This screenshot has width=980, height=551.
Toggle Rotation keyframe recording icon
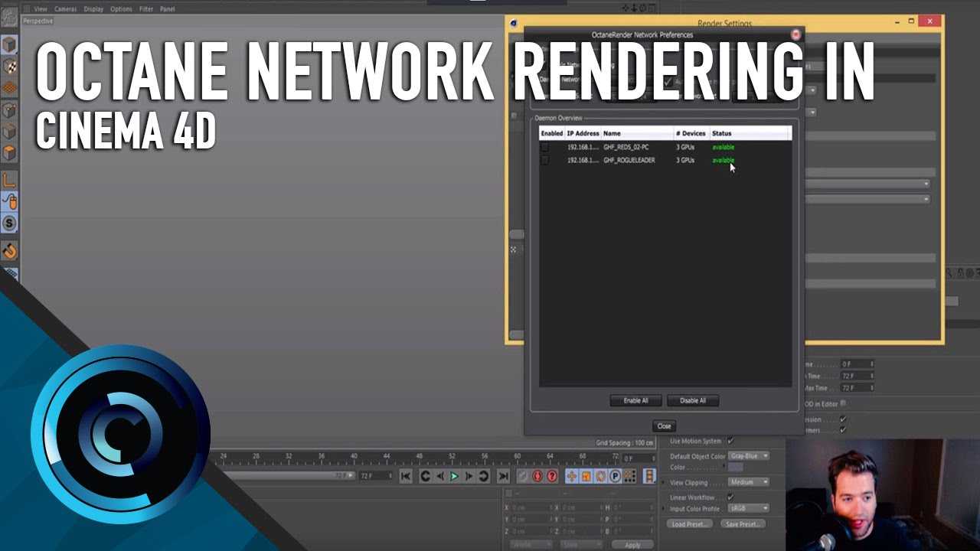(x=600, y=476)
